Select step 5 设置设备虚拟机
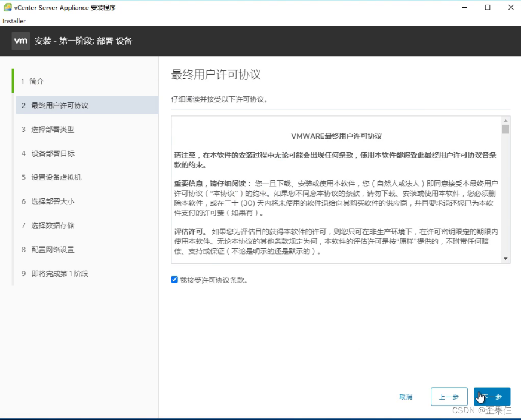 click(x=51, y=177)
